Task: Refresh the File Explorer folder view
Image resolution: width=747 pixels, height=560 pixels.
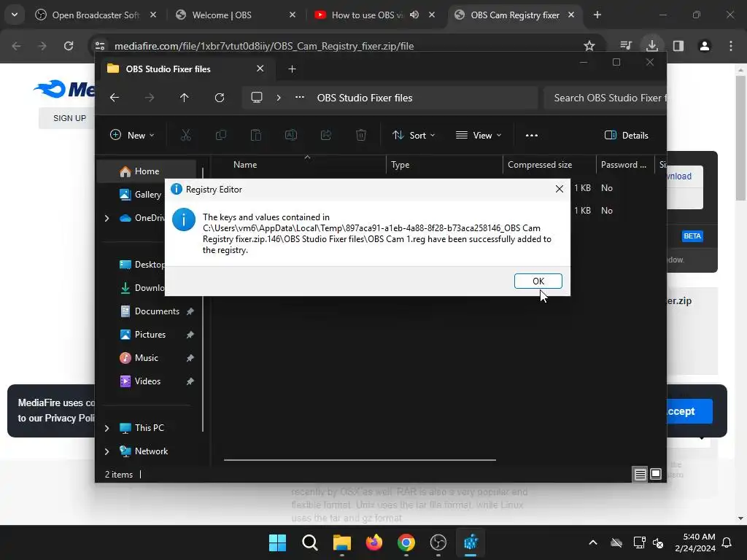Action: pos(219,98)
